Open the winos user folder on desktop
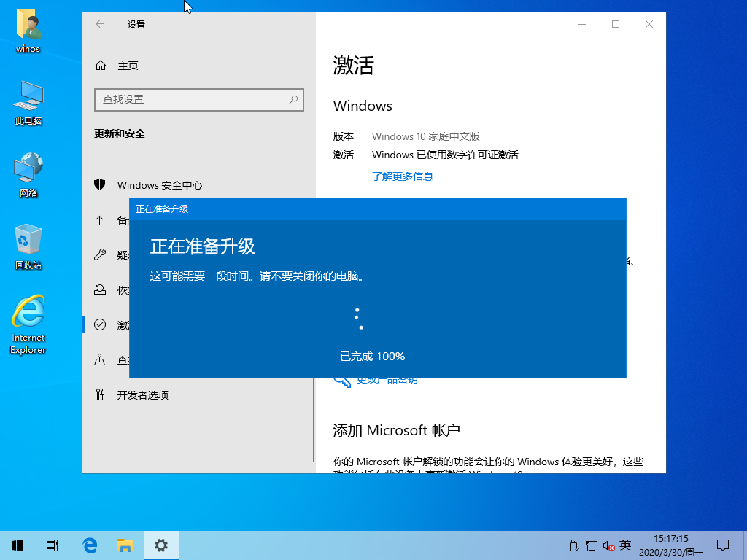 (x=28, y=29)
